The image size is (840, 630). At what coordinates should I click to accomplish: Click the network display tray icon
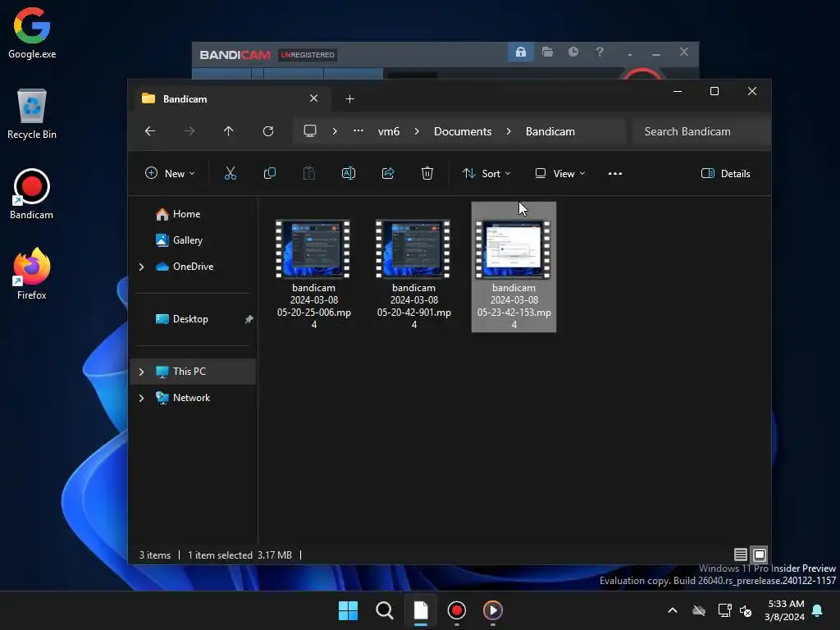pos(724,610)
